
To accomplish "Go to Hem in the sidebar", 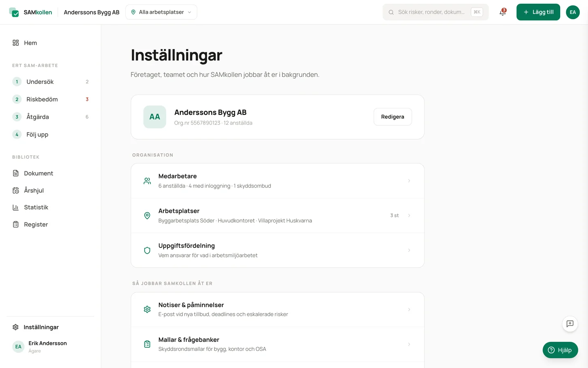I will (50, 43).
